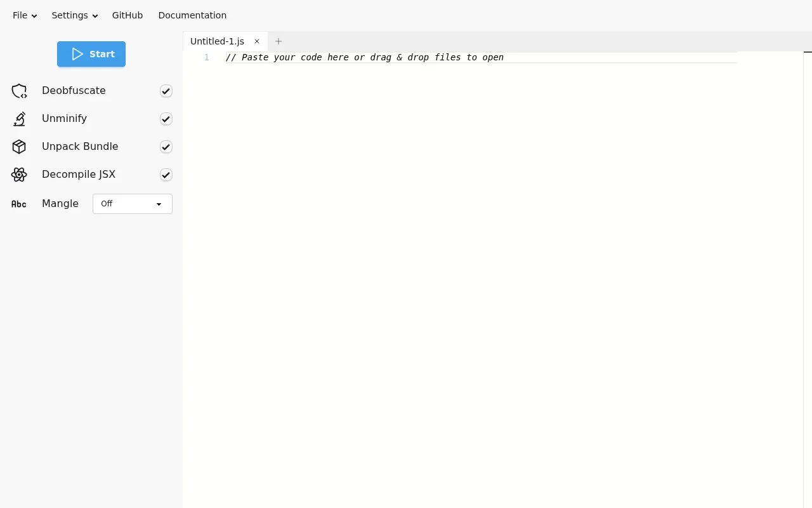812x508 pixels.
Task: Open the GitHub link
Action: coord(128,15)
